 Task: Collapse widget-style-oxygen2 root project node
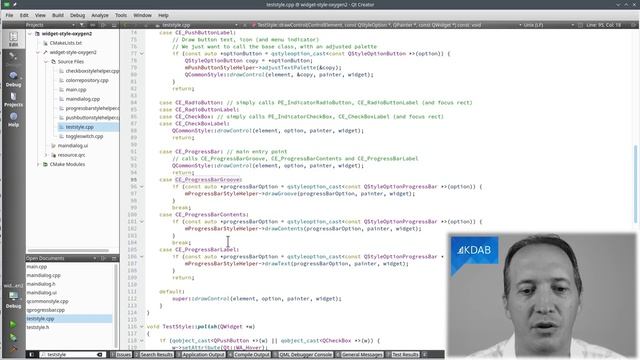click(x=30, y=33)
